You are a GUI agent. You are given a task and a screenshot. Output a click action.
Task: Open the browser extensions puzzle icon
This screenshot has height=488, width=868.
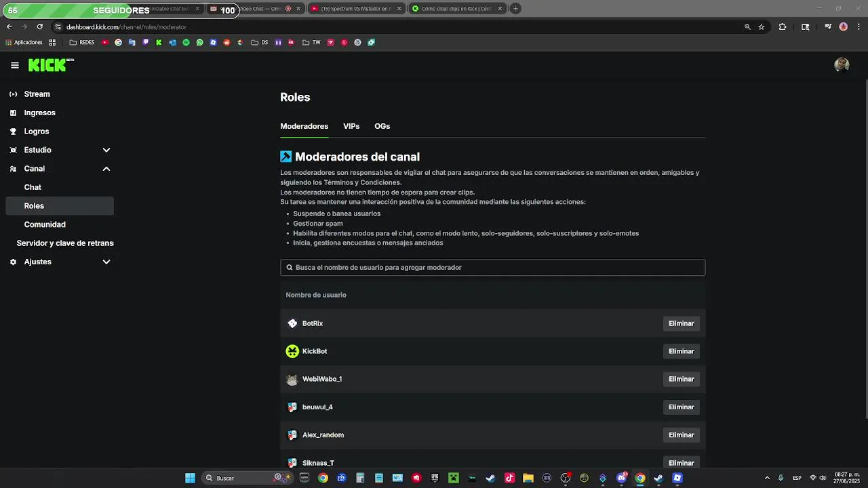783,27
